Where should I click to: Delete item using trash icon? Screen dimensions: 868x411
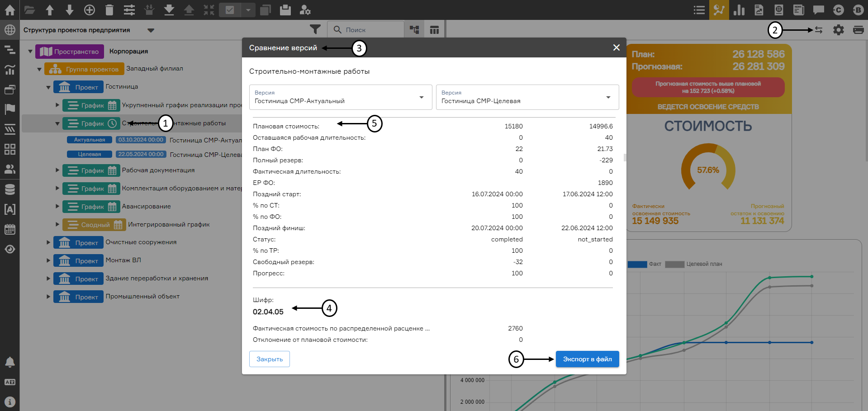pyautogui.click(x=109, y=9)
